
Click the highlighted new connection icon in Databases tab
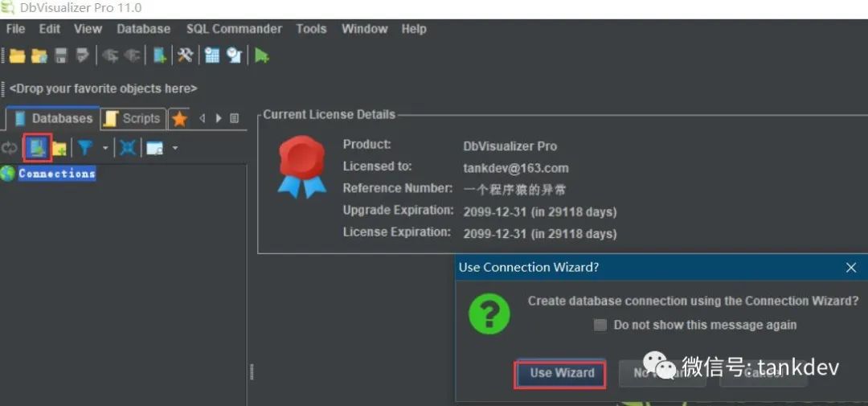tap(38, 147)
